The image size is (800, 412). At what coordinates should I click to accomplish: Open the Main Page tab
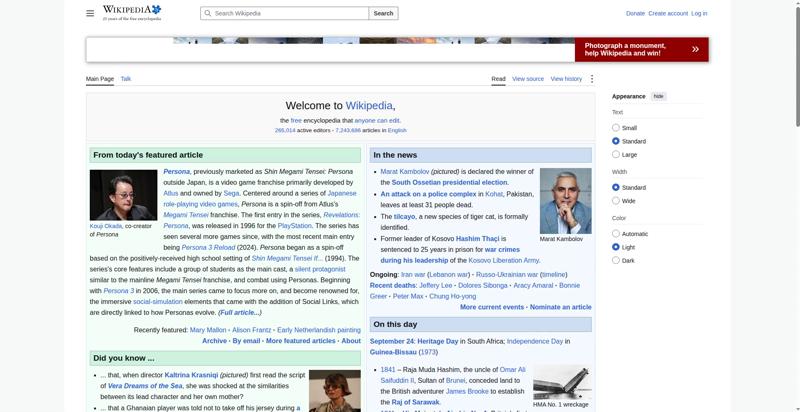[x=99, y=79]
